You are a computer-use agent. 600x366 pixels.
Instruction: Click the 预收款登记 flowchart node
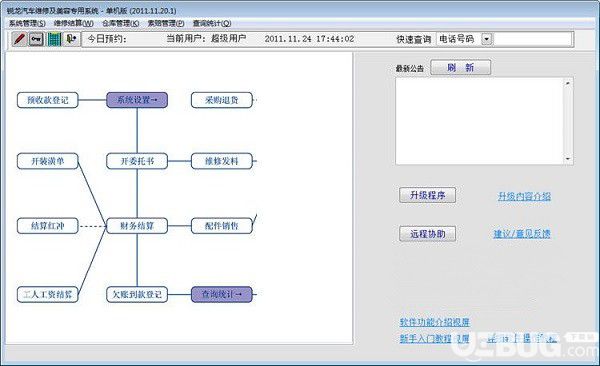pyautogui.click(x=48, y=100)
